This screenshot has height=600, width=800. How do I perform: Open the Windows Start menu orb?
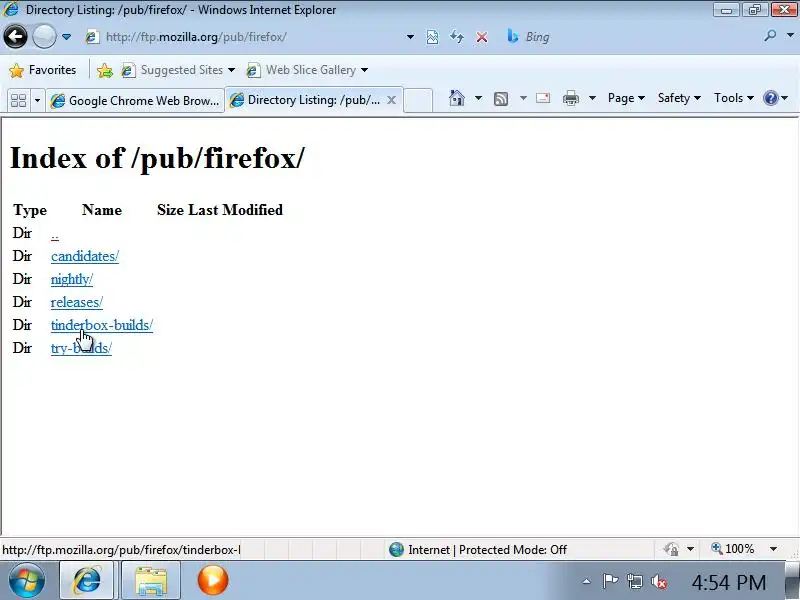(26, 580)
